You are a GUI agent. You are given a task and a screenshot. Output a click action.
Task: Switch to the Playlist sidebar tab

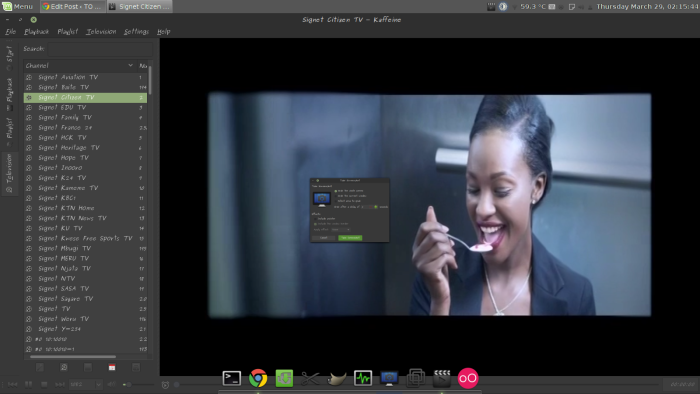point(9,132)
